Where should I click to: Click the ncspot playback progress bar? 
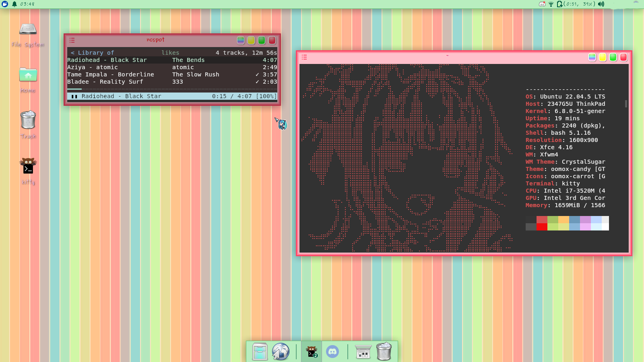(172, 89)
